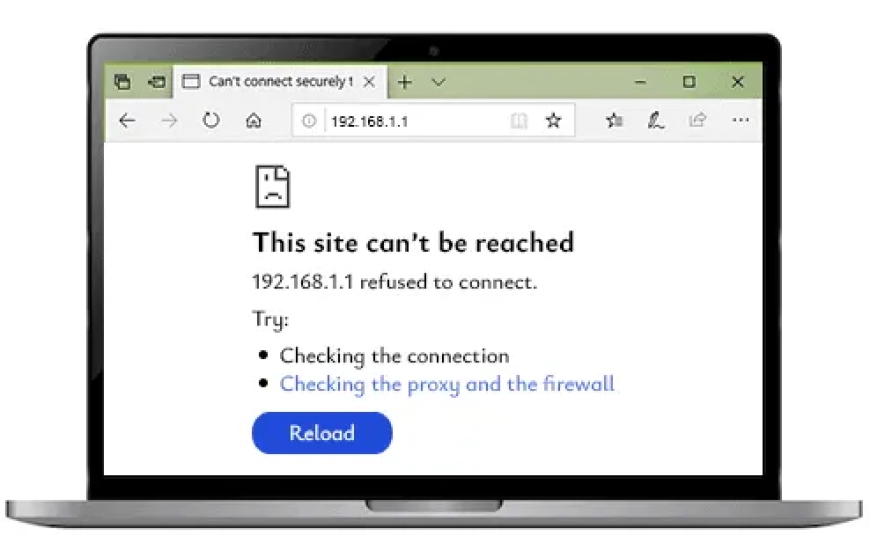
Task: Open the home page icon
Action: click(254, 120)
